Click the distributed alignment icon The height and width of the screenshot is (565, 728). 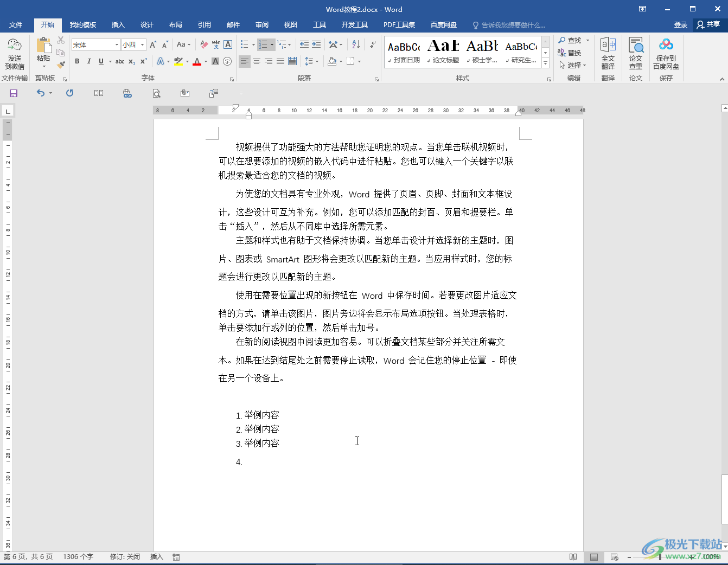click(292, 61)
